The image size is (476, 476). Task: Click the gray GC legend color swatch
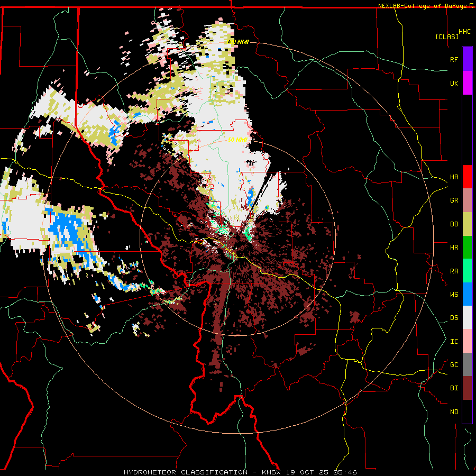point(467,364)
